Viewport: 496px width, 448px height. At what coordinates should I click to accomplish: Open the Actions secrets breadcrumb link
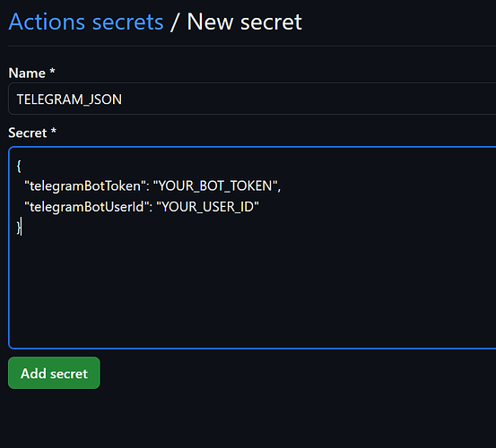(x=86, y=22)
